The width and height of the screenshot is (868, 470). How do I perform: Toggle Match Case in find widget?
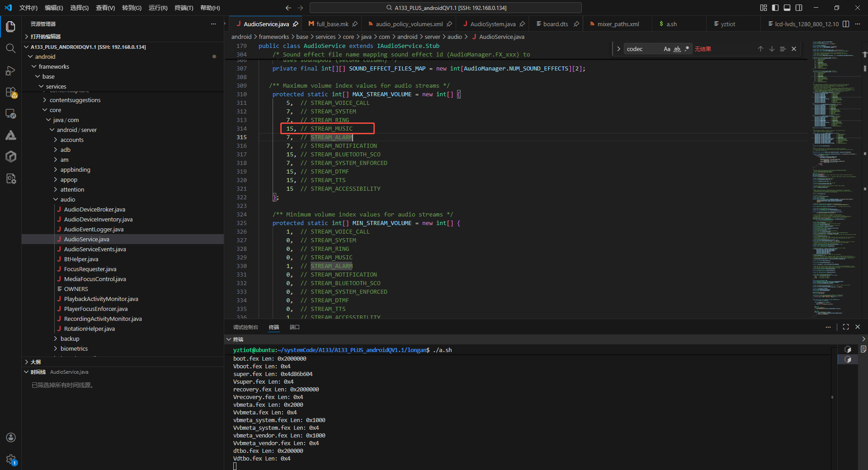(667, 49)
